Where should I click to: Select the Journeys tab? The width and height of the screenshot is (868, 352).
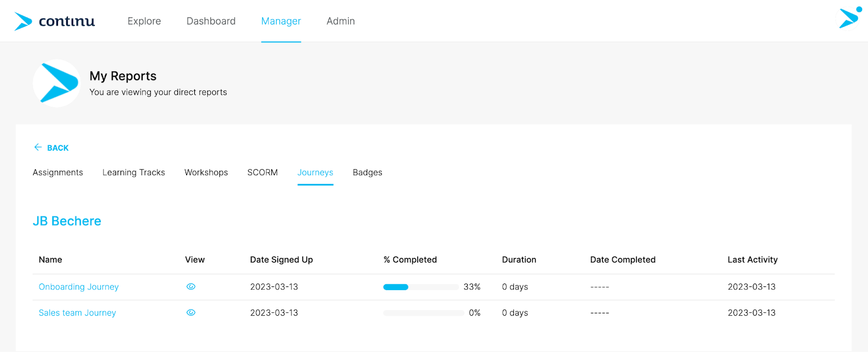[315, 172]
